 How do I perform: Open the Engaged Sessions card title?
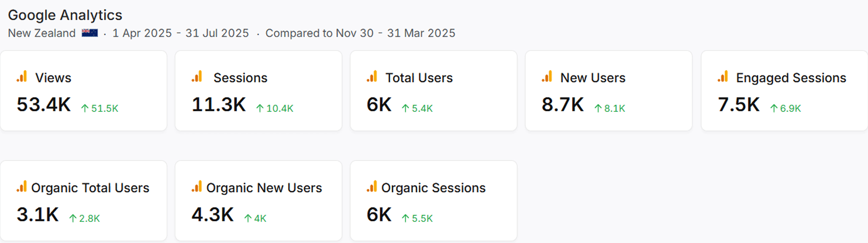pos(791,78)
